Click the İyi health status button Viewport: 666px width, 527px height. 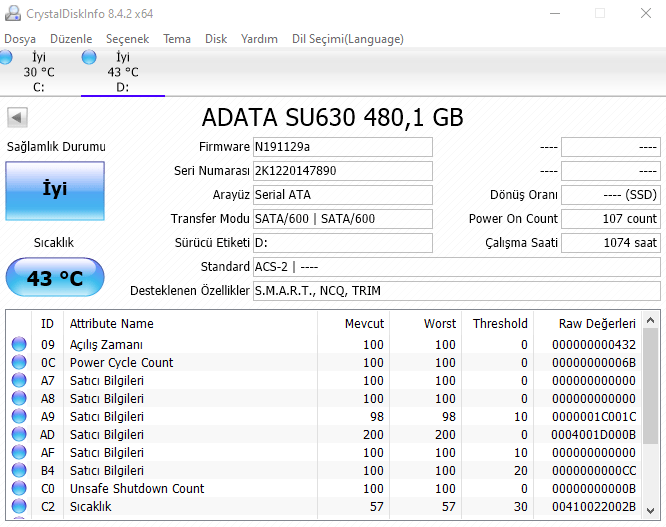click(55, 189)
